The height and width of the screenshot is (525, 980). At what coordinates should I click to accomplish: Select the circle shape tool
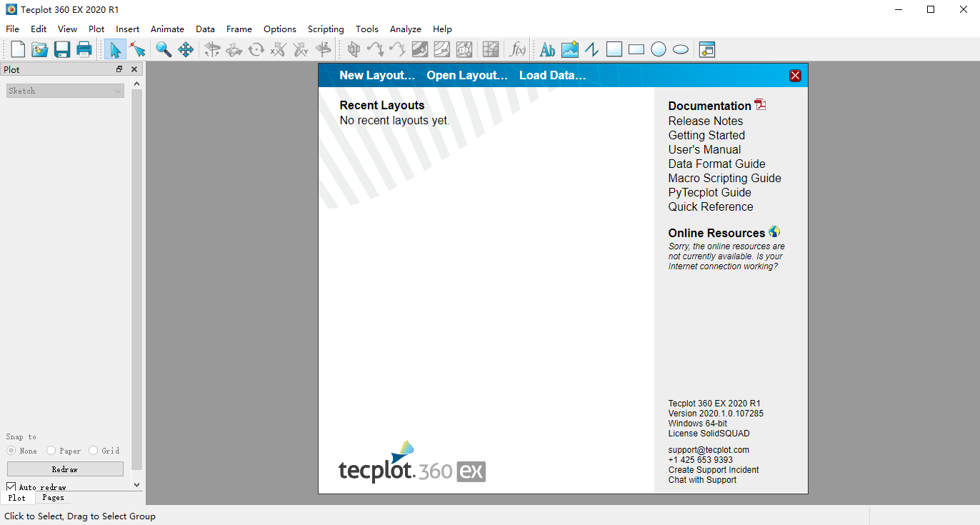click(659, 49)
